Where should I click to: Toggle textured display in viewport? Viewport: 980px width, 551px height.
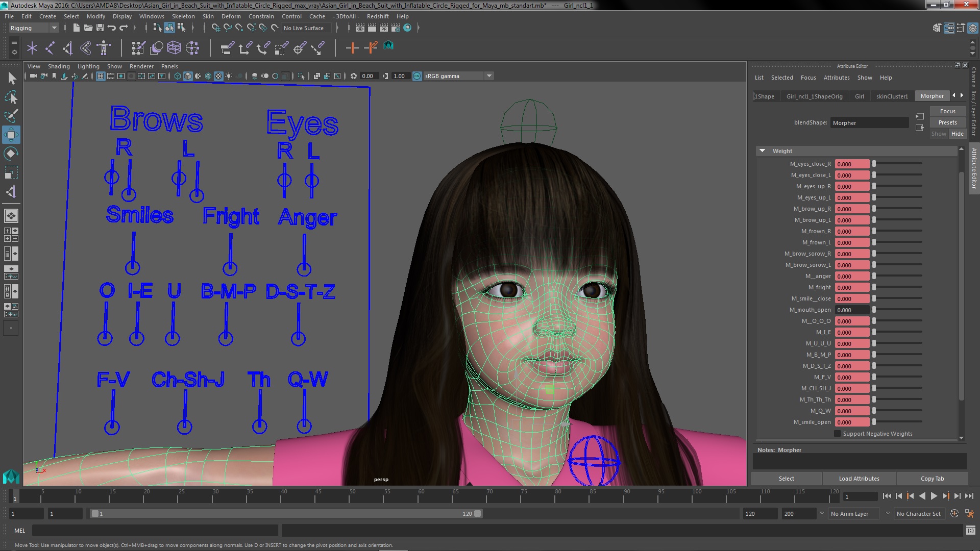click(x=218, y=76)
